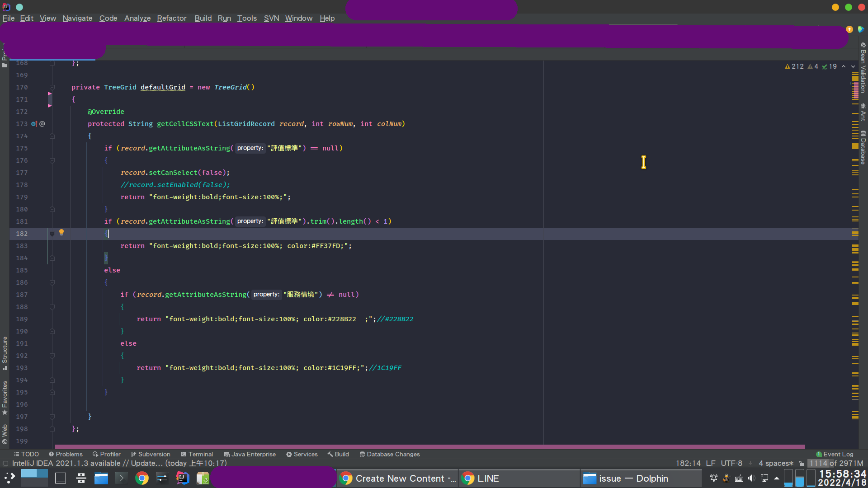Open the File menu
Image resolution: width=868 pixels, height=488 pixels.
click(9, 18)
